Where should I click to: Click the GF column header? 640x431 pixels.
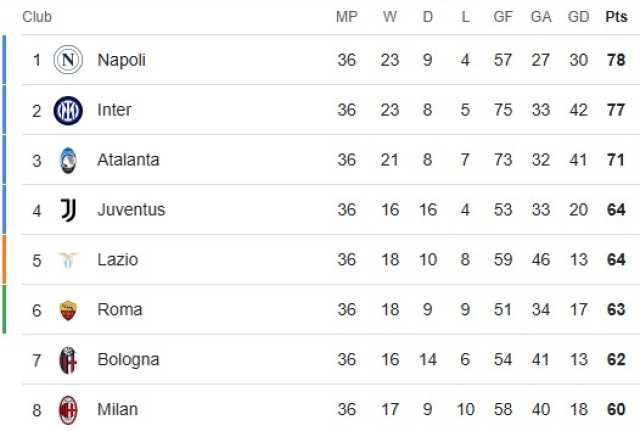pos(503,17)
